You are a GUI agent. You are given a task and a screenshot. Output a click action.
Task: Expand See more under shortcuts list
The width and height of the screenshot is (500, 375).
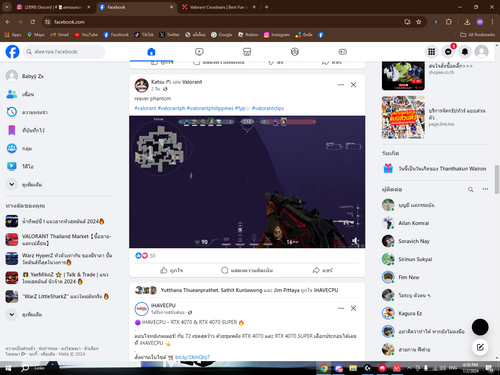pos(59,314)
